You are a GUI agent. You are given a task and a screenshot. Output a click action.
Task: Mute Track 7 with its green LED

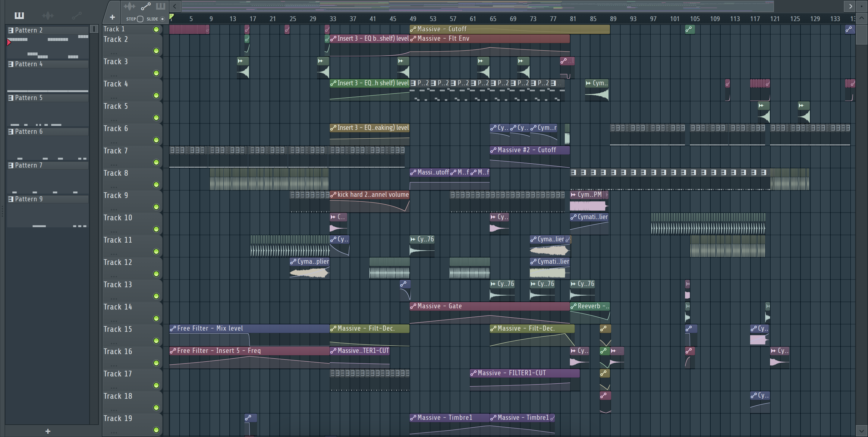156,162
